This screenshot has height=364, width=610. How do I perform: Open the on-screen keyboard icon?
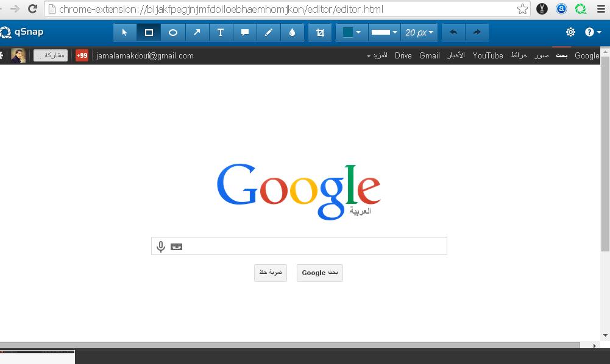pos(176,247)
